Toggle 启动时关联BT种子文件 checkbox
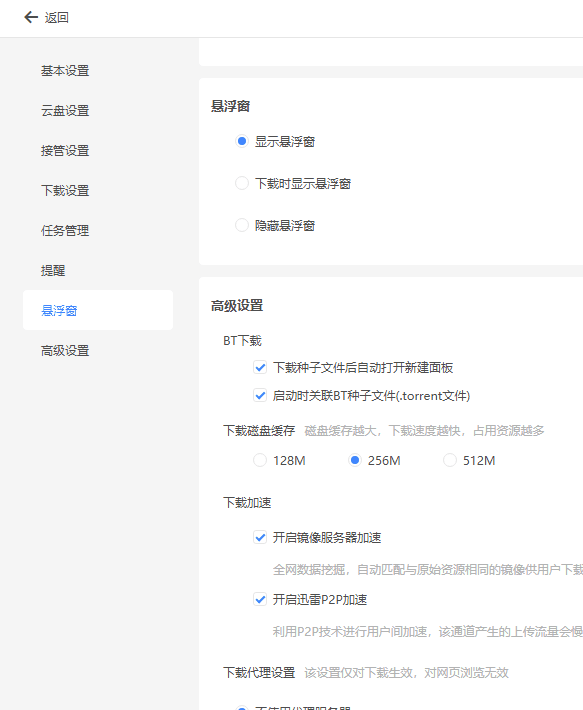The height and width of the screenshot is (710, 583). tap(260, 395)
